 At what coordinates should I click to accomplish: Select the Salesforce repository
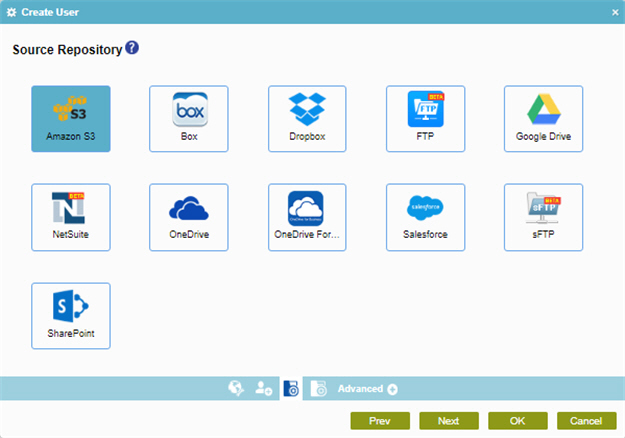click(425, 217)
